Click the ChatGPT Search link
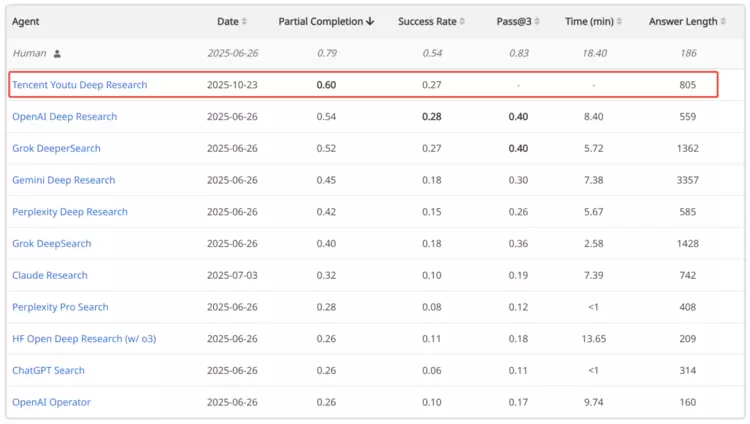The width and height of the screenshot is (750, 424). 48,371
